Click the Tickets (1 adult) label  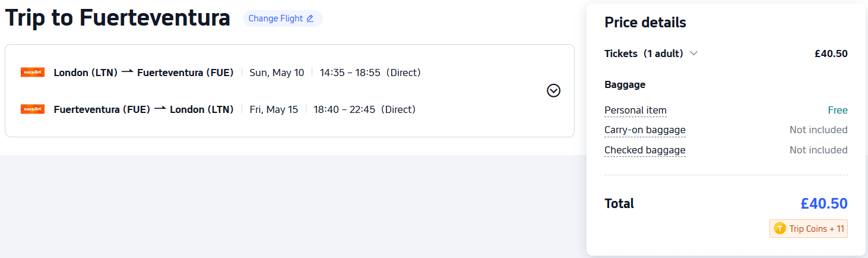click(x=644, y=54)
